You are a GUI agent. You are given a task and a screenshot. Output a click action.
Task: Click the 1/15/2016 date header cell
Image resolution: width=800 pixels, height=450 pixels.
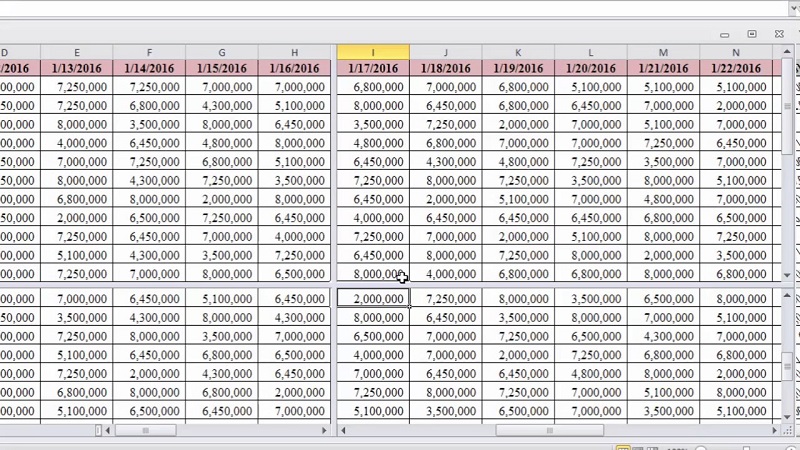[222, 68]
